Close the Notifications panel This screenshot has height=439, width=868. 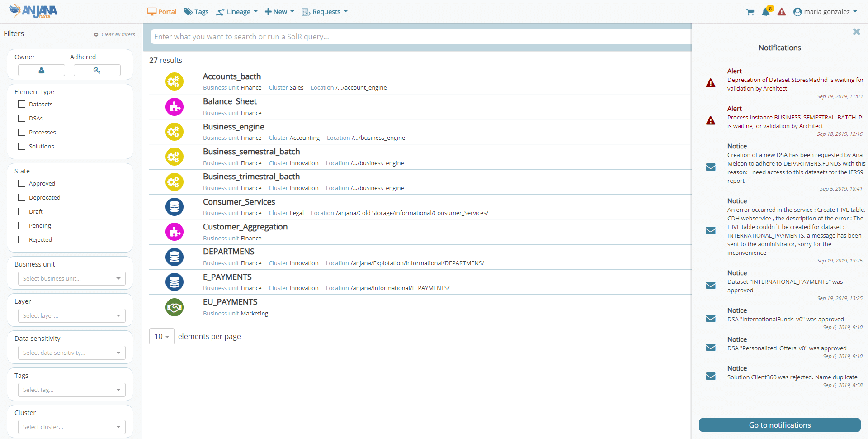pyautogui.click(x=856, y=32)
